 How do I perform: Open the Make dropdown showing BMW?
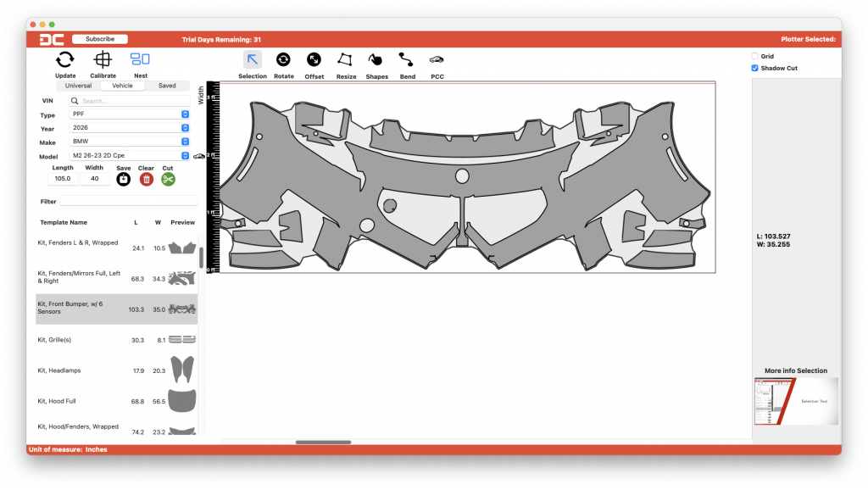point(130,142)
